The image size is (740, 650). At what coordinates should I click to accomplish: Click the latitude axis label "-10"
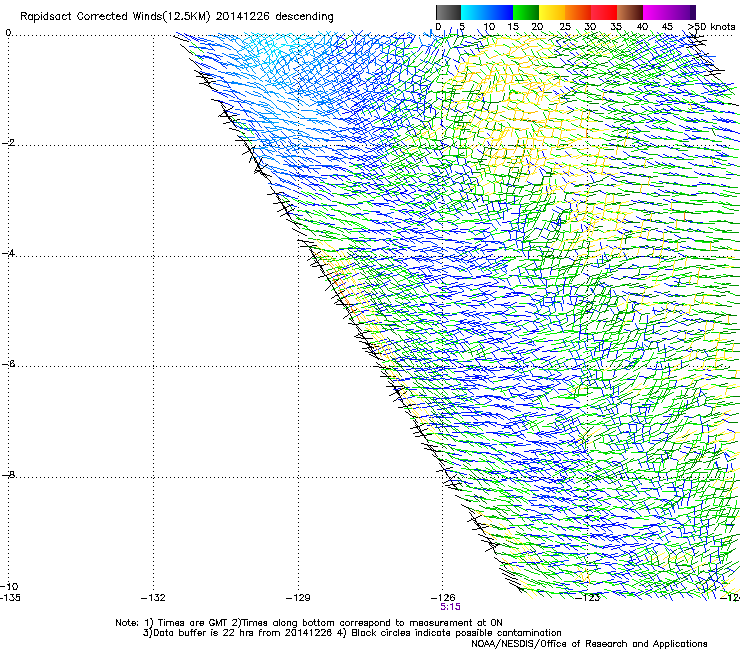[x=9, y=586]
